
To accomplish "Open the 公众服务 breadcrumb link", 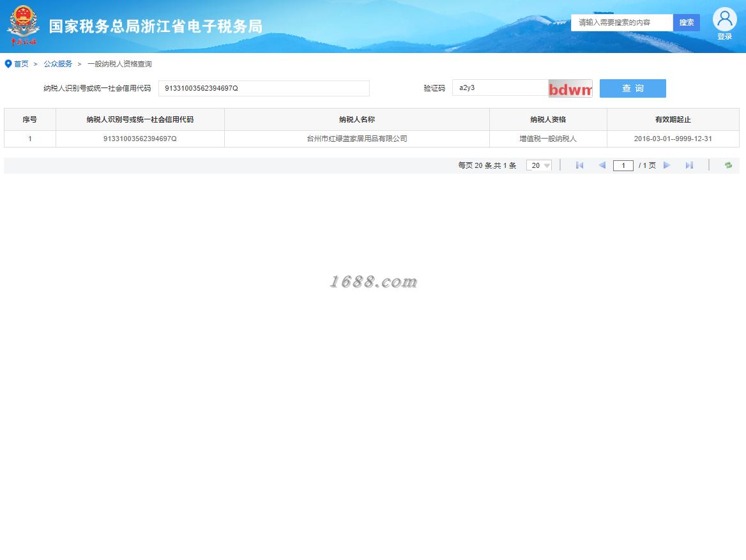I will (x=58, y=64).
